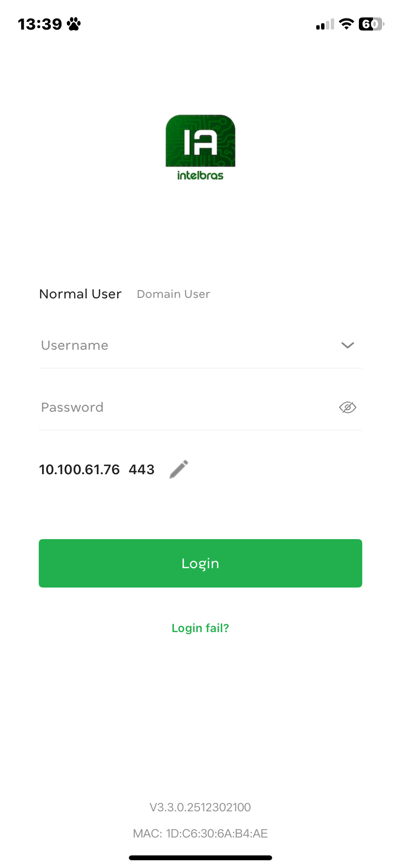Tap the port number 443
The image size is (401, 868).
tap(141, 469)
